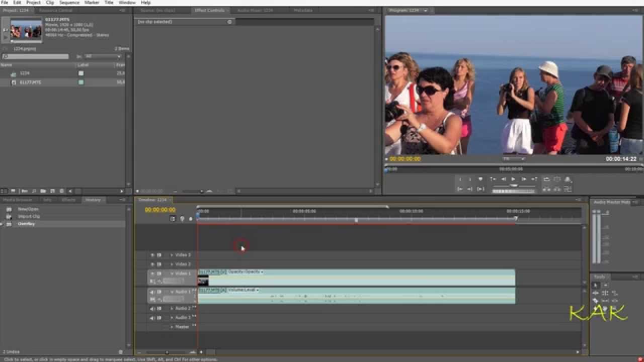Viewport: 644px width, 362px height.
Task: Click Go to Out point button
Action: 470,189
